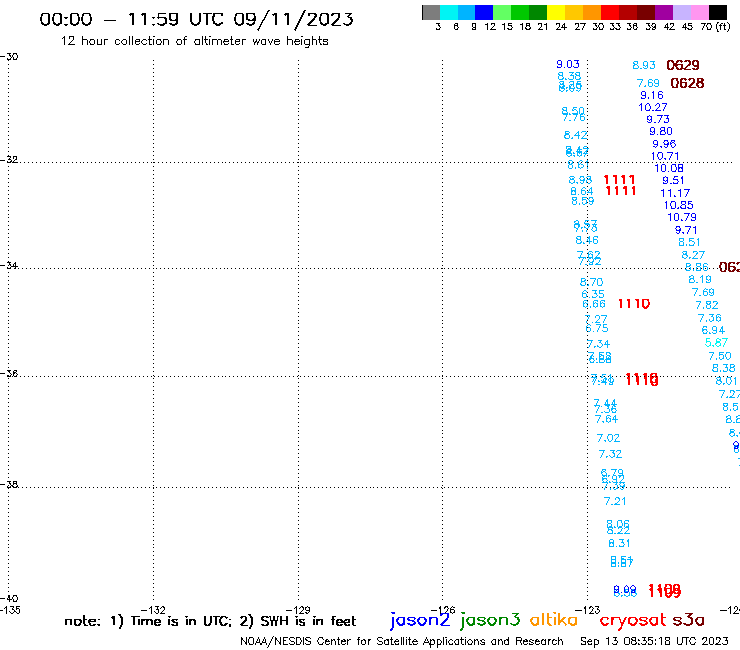Click the 7.64 wave height value
Screen dimensions: 740x650
click(x=606, y=419)
